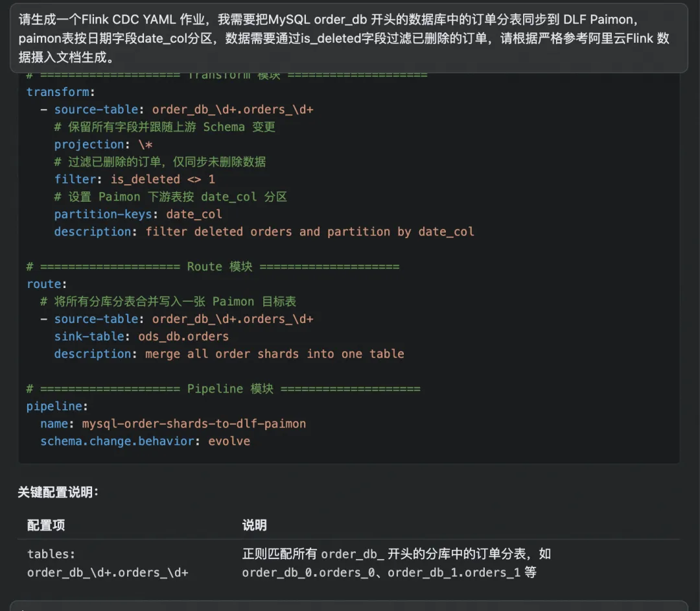The height and width of the screenshot is (611, 700).
Task: Click the '配置项' column header
Action: click(x=46, y=525)
